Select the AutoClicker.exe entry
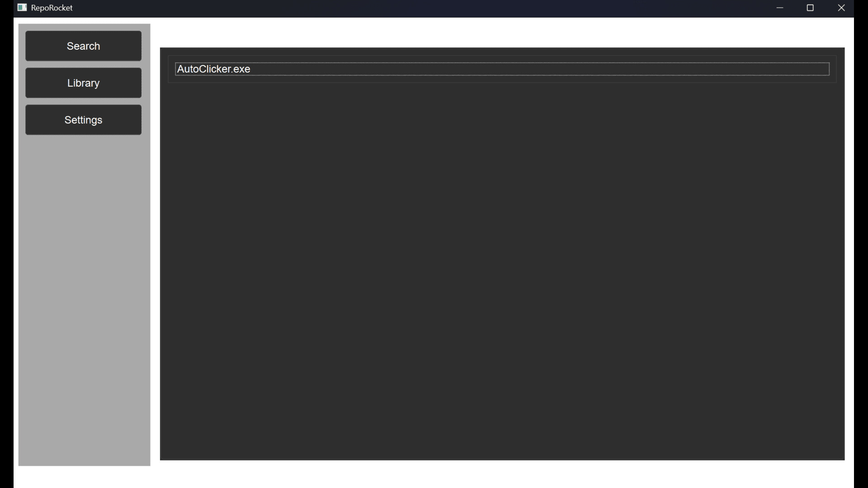Viewport: 868px width, 488px height. [x=502, y=69]
